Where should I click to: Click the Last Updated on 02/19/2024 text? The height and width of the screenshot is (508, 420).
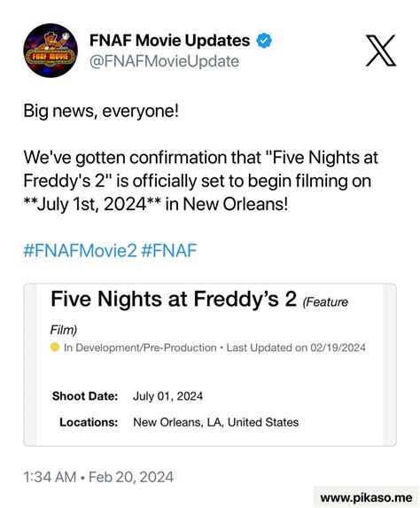pos(296,348)
